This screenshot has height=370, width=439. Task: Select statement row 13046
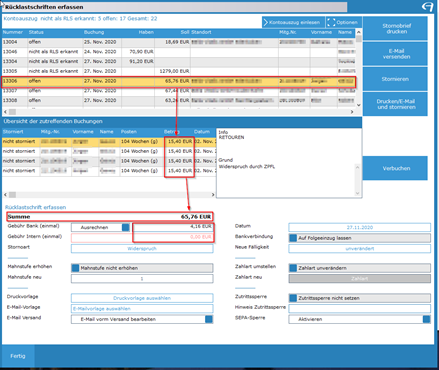pyautogui.click(x=179, y=52)
